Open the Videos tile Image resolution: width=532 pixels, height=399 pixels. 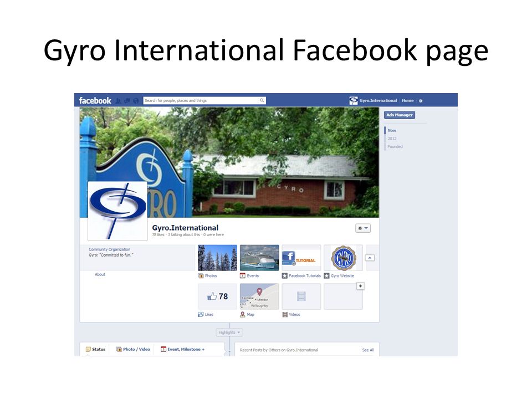(301, 296)
